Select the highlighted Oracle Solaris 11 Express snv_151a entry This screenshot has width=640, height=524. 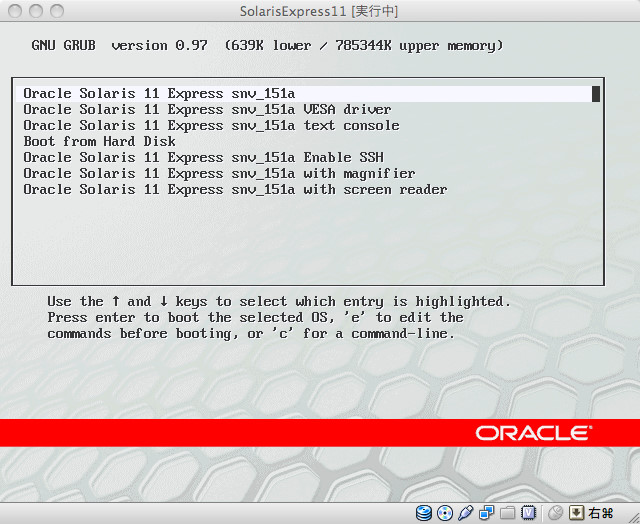[308, 93]
